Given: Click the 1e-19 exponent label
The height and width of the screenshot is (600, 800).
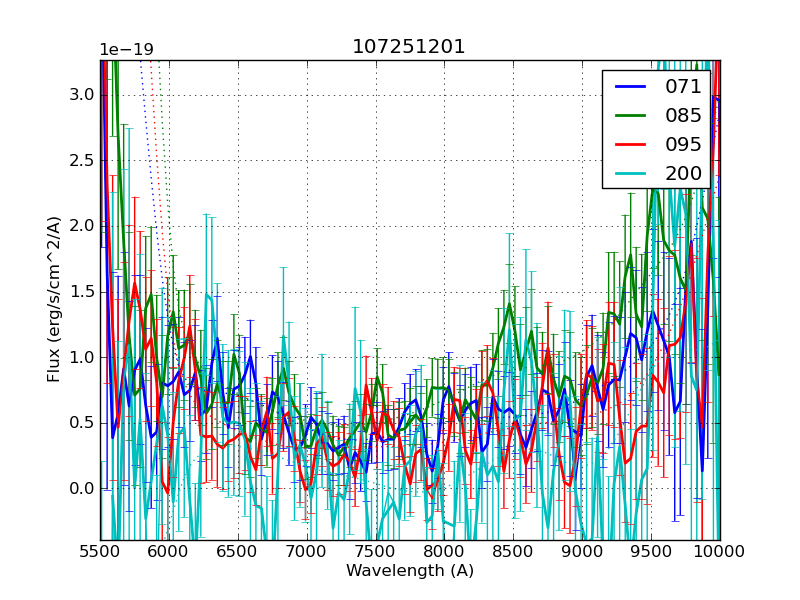Looking at the screenshot, I should tap(126, 50).
